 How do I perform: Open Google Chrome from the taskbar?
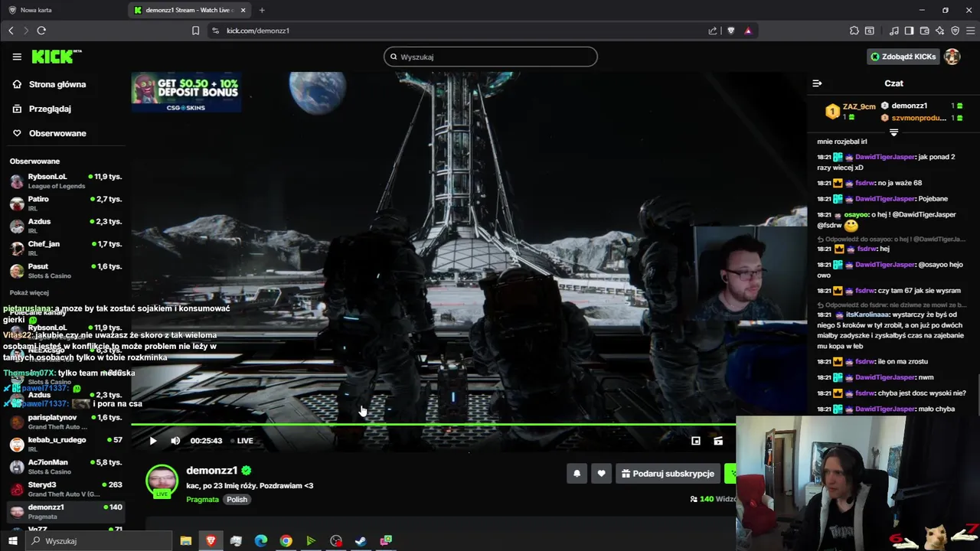pos(286,541)
